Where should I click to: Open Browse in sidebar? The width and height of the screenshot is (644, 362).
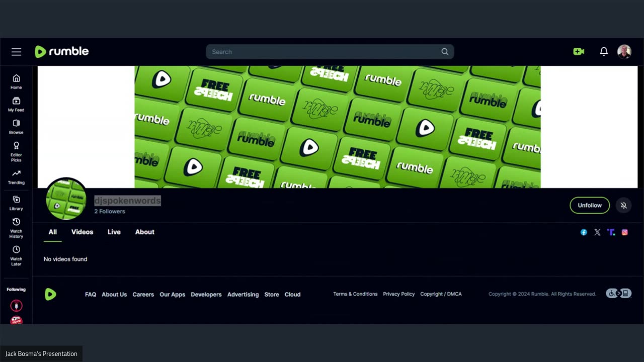pyautogui.click(x=16, y=127)
